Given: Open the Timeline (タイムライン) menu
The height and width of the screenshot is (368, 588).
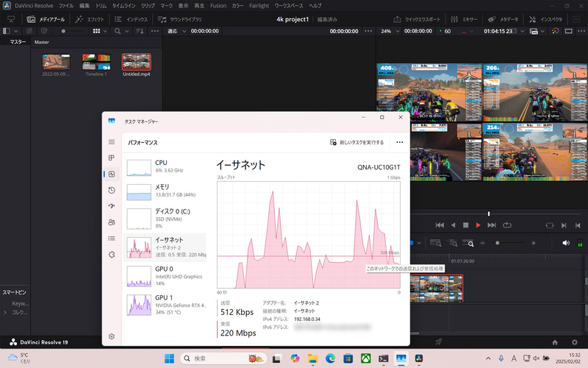Looking at the screenshot, I should click(123, 6).
